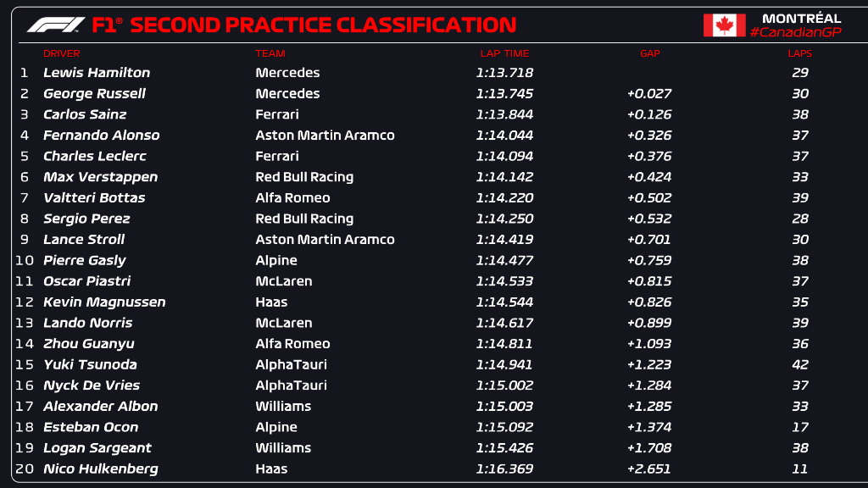Screen dimensions: 868x488
Task: Click the MONTRÉAL location label
Action: click(801, 18)
